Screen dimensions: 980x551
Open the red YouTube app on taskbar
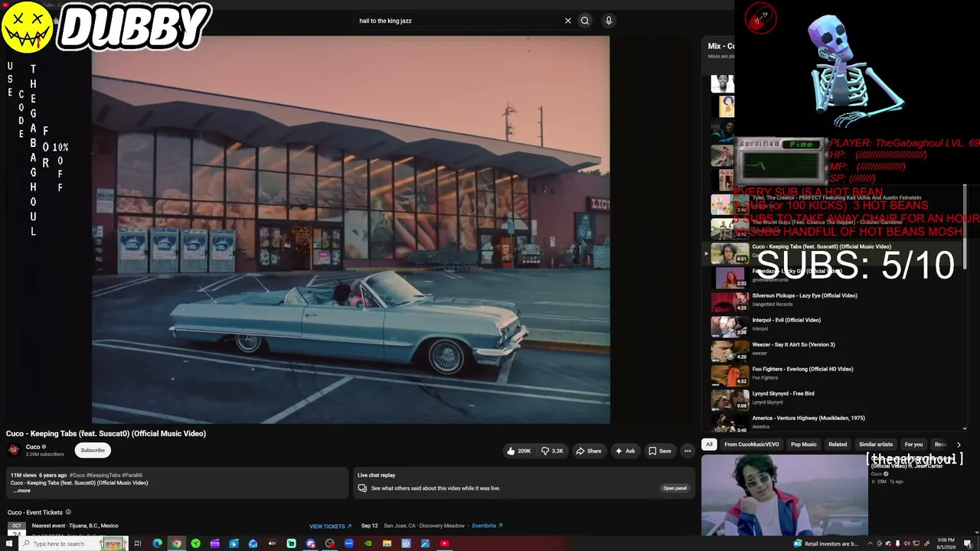click(444, 543)
